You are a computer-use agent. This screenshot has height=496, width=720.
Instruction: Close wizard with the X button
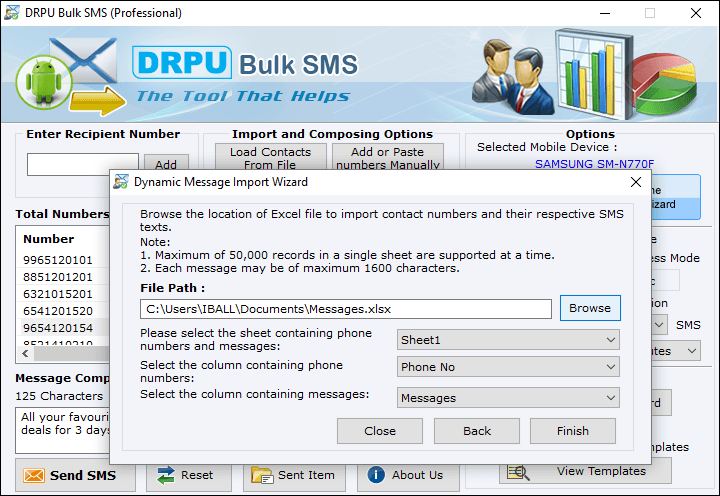tap(636, 182)
